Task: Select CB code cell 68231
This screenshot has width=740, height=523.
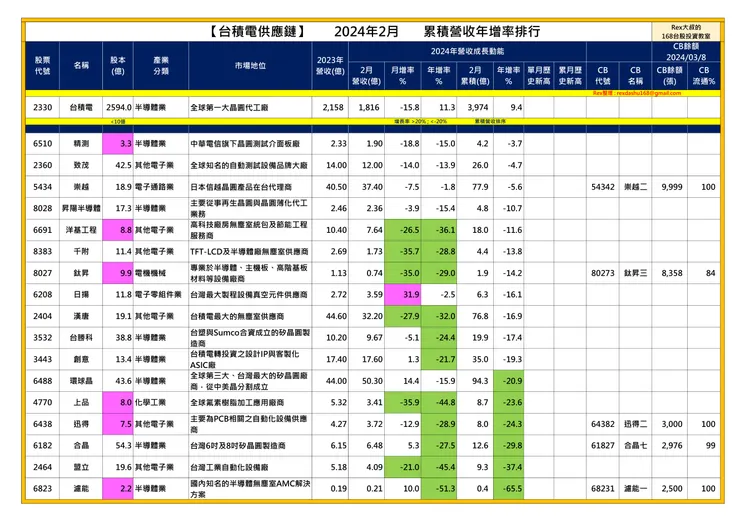Action: point(603,489)
